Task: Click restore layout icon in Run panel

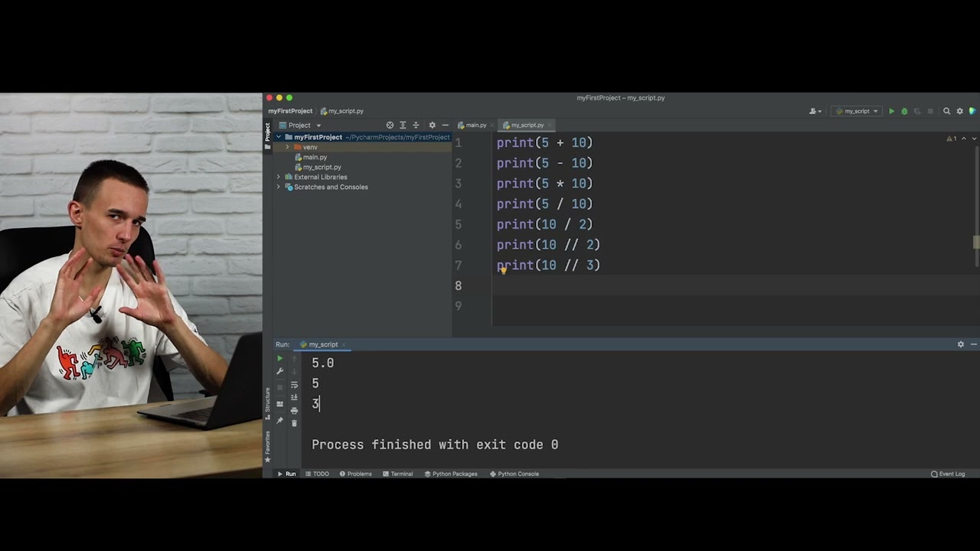Action: point(279,404)
